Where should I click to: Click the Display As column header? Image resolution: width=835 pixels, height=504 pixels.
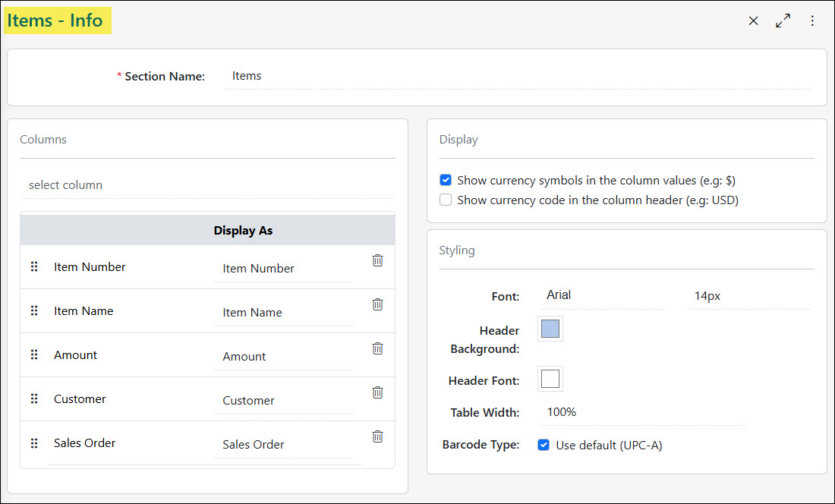tap(243, 231)
